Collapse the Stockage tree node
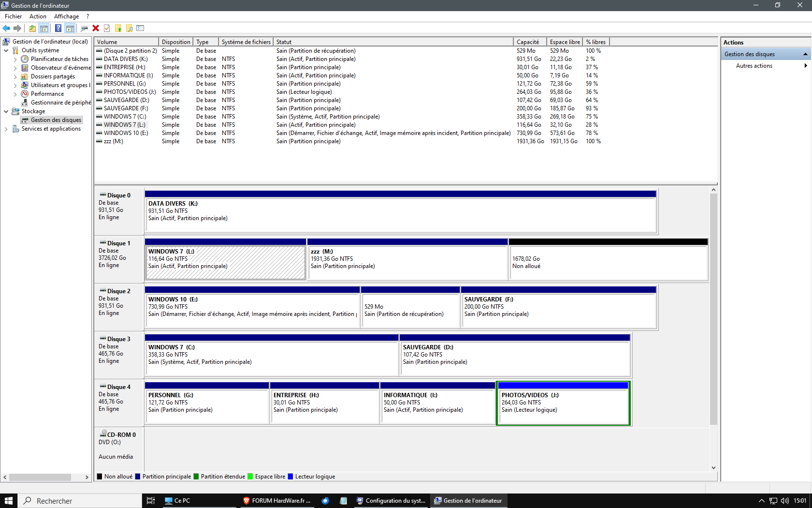The image size is (812, 508). tap(6, 111)
